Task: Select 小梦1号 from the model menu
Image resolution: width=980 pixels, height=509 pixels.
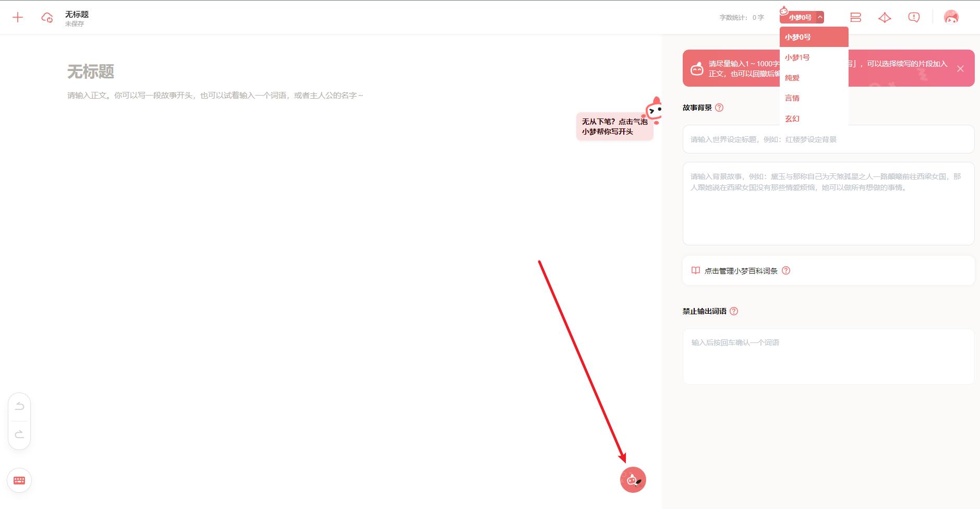Action: pyautogui.click(x=797, y=57)
